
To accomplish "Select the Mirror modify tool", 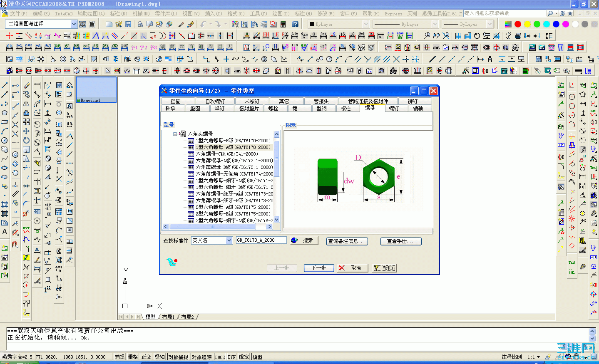I will (x=26, y=104).
